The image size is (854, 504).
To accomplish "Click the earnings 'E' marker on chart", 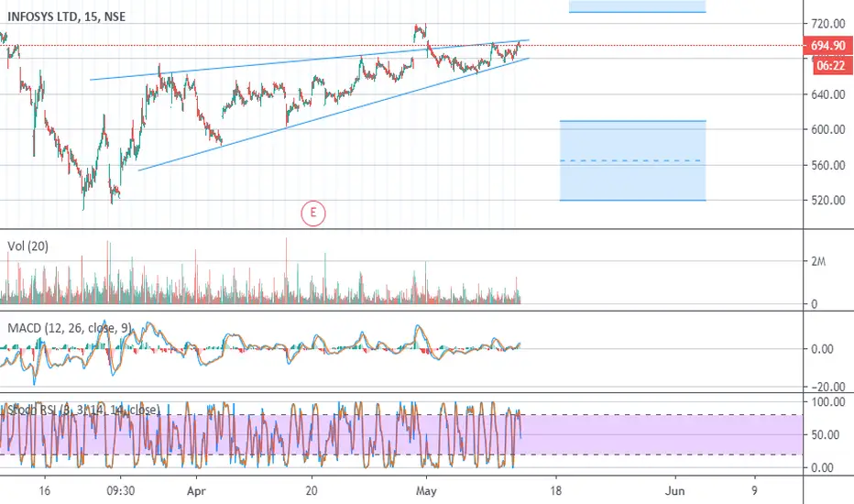I will 313,213.
